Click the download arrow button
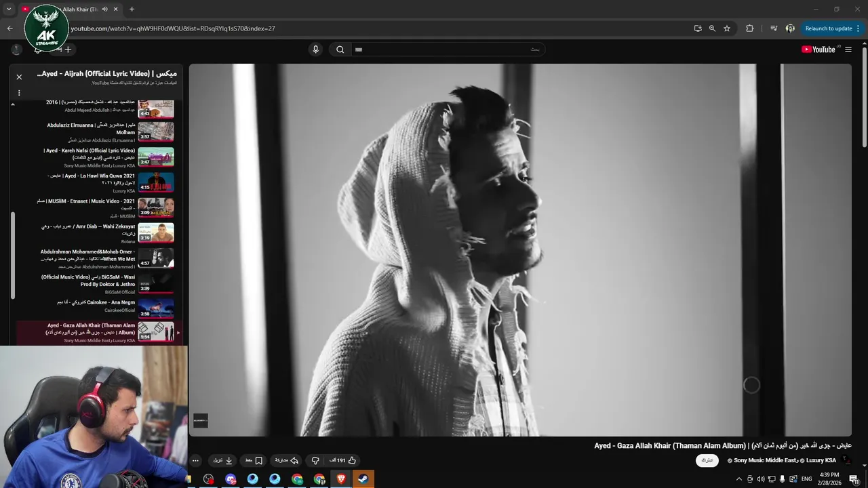The image size is (868, 488). pos(223,460)
